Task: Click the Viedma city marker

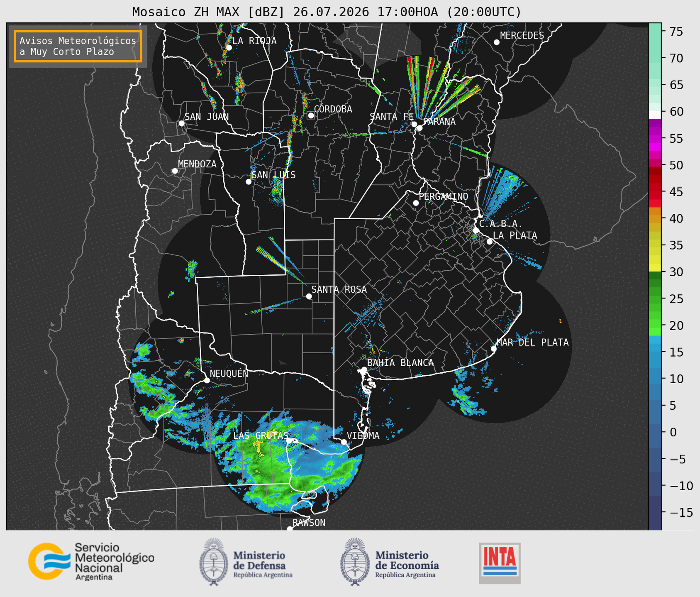Action: pyautogui.click(x=344, y=442)
